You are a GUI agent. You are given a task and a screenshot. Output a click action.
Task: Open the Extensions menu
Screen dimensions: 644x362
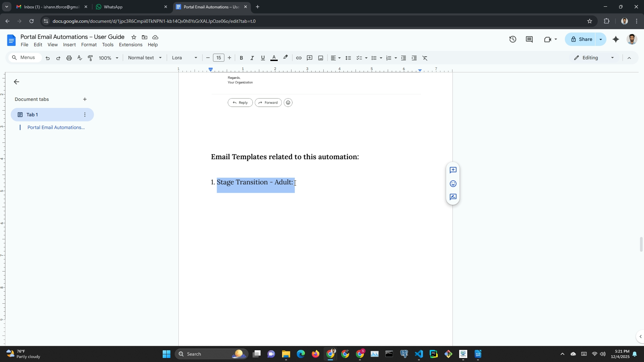(130, 45)
